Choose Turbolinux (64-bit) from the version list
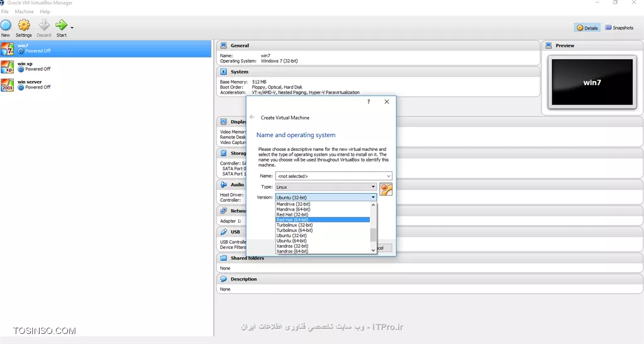This screenshot has width=644, height=344. tap(323, 230)
